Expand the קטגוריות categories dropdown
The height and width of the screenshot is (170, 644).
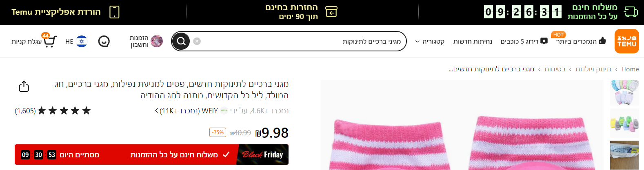coord(430,42)
